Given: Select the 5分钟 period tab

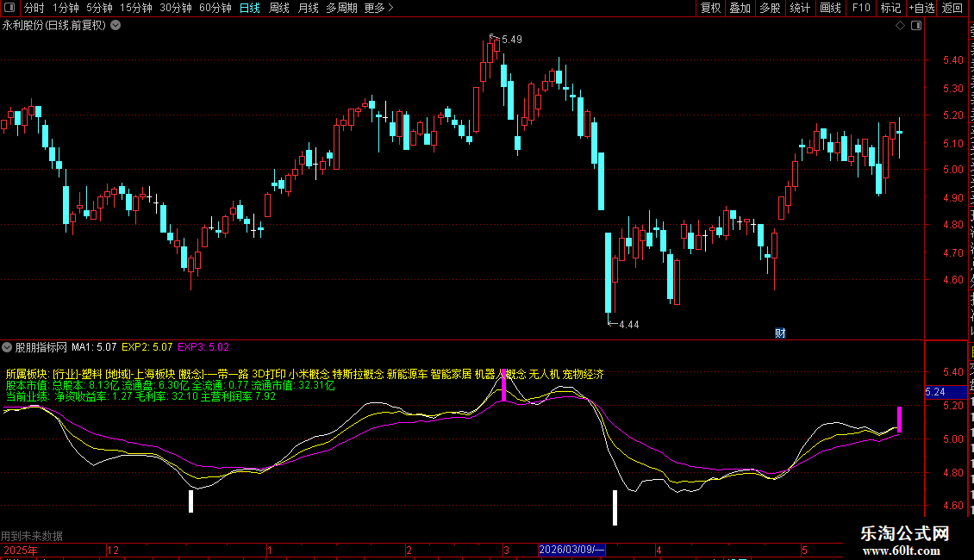Looking at the screenshot, I should [x=99, y=8].
